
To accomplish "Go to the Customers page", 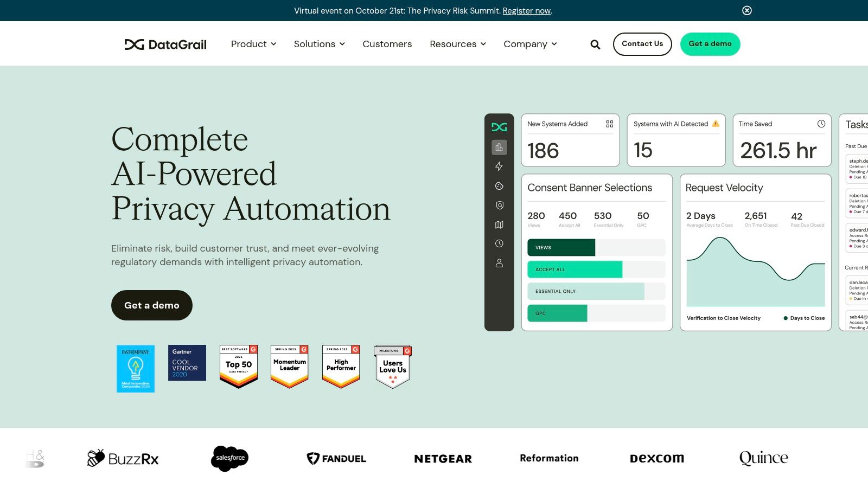I will [x=387, y=44].
